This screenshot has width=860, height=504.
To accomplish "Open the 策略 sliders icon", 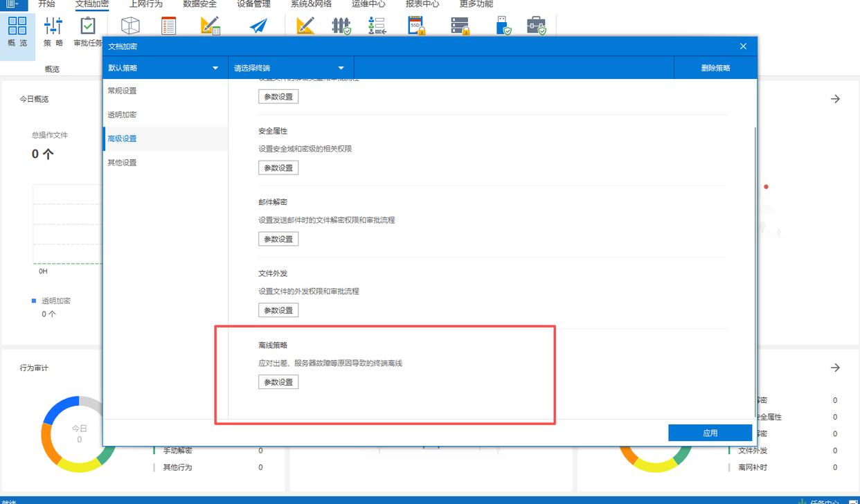I will point(53,26).
